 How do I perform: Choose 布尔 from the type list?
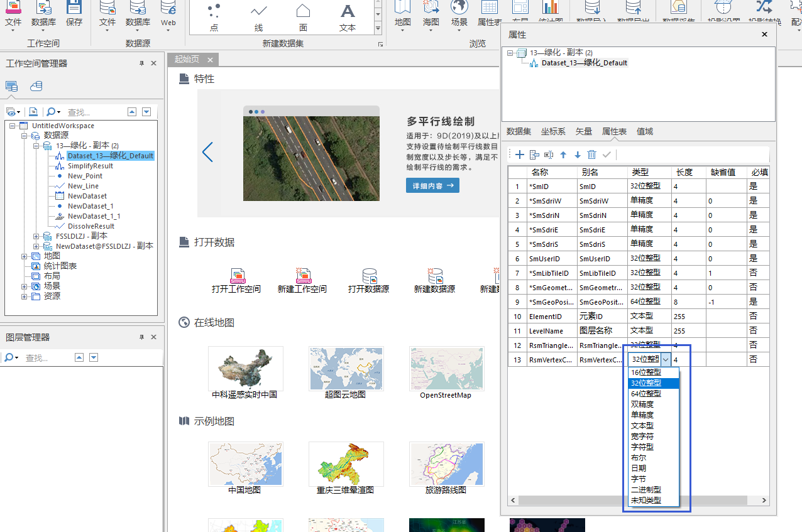pos(654,458)
